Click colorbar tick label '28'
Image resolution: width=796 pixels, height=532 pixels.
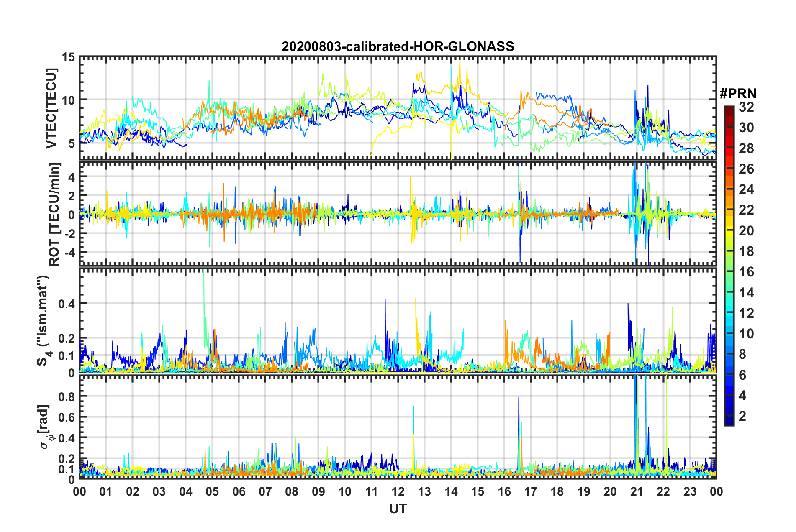[x=746, y=148]
